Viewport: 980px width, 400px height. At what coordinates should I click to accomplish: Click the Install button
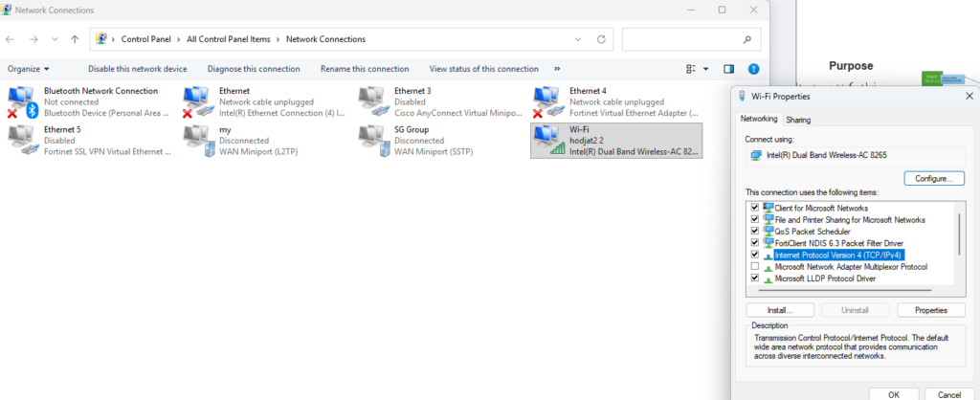point(780,310)
